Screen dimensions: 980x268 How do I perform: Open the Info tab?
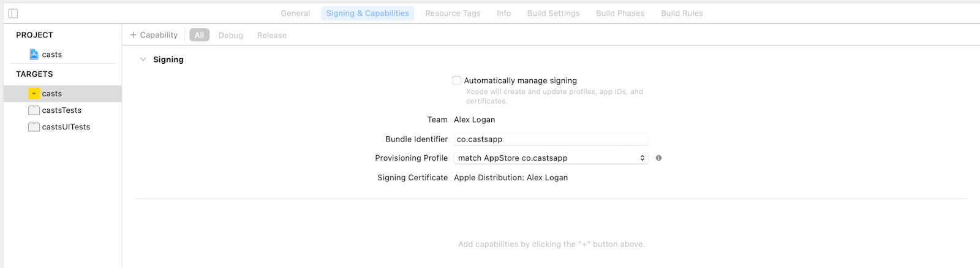[x=503, y=13]
